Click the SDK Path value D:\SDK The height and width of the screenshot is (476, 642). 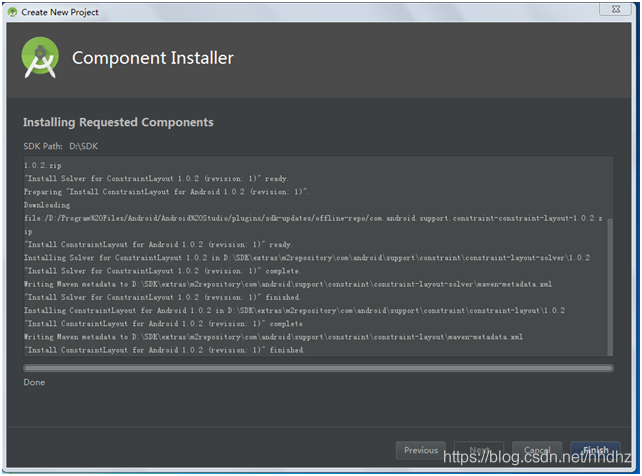tap(84, 146)
